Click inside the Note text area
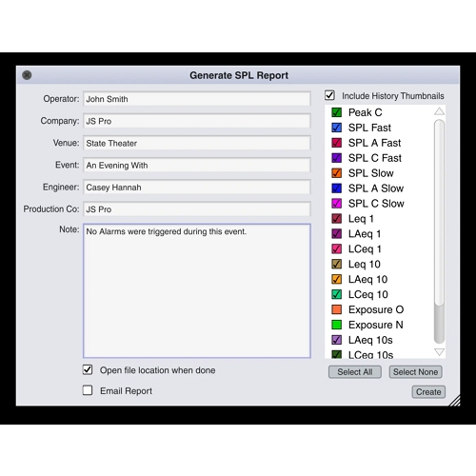 [197, 291]
